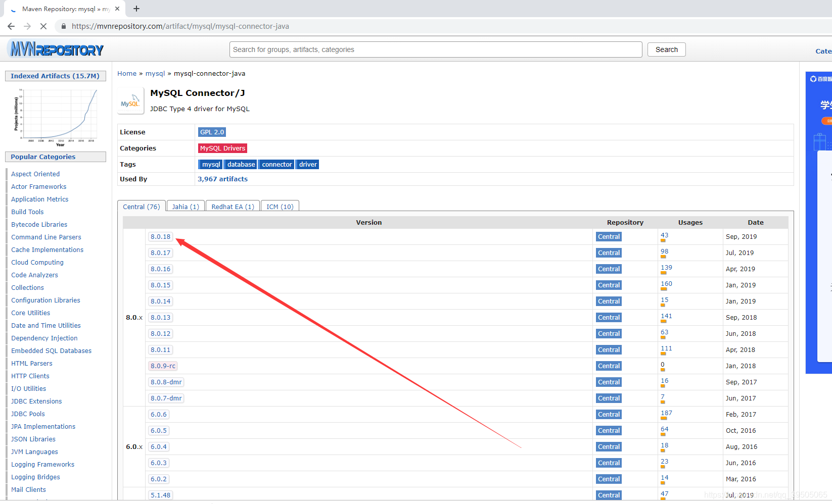Open MySQL Drivers category

222,148
